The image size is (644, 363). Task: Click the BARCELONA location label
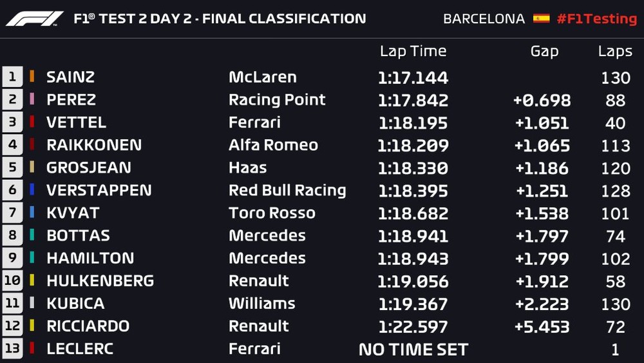pyautogui.click(x=484, y=19)
